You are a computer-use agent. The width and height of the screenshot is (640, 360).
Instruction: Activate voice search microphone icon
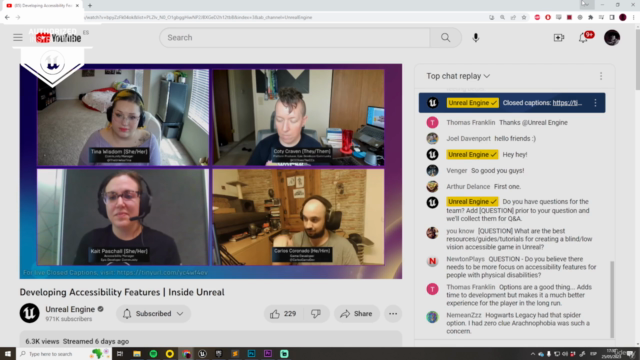(476, 38)
